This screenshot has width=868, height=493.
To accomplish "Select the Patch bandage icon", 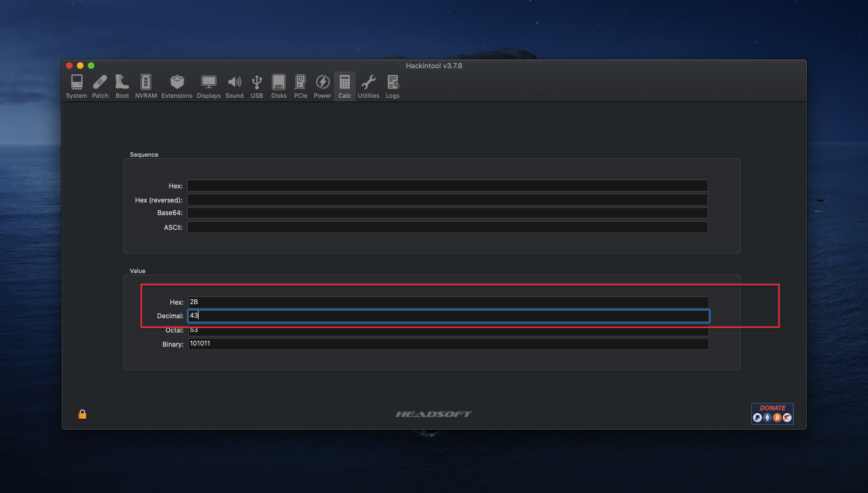I will (x=100, y=86).
